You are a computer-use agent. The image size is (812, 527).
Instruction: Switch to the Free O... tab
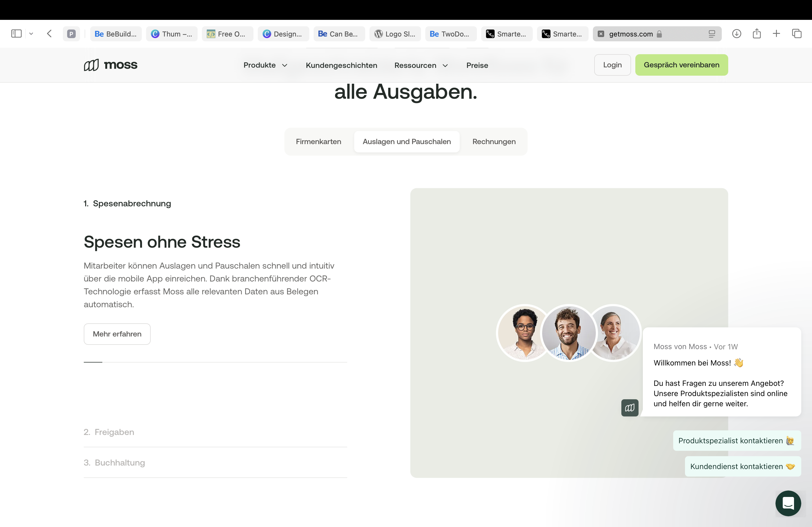click(227, 34)
